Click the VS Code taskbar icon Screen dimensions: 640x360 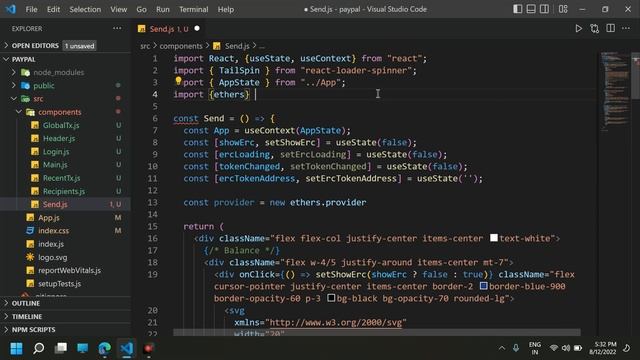click(127, 348)
